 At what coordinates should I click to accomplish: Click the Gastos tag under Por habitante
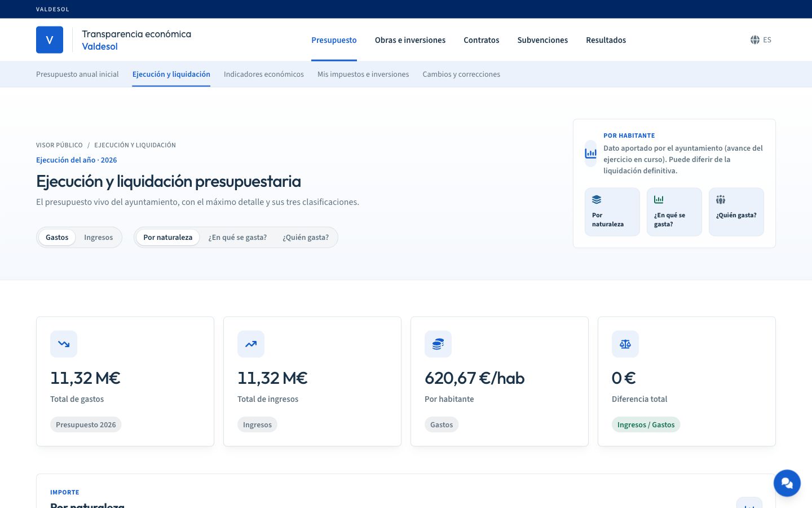442,425
